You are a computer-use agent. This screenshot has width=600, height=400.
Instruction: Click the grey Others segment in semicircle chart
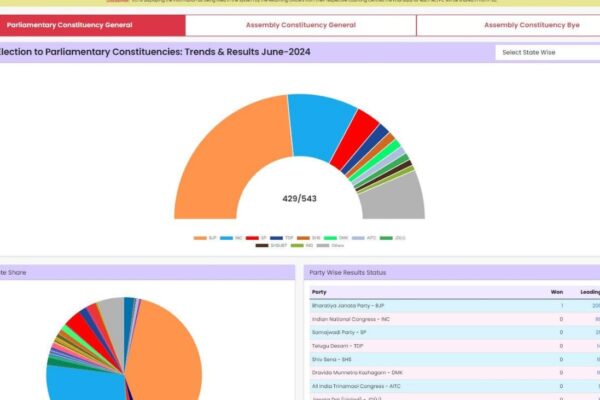tap(395, 196)
